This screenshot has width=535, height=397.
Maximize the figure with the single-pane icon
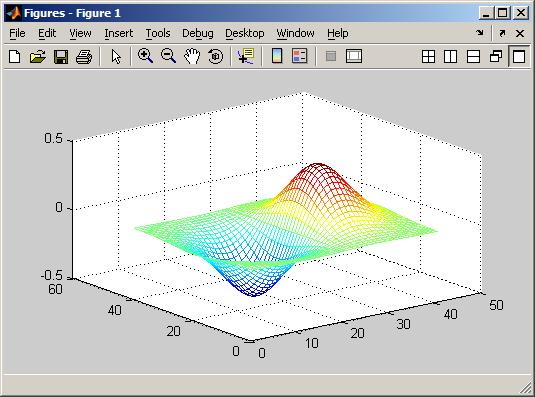pos(519,57)
